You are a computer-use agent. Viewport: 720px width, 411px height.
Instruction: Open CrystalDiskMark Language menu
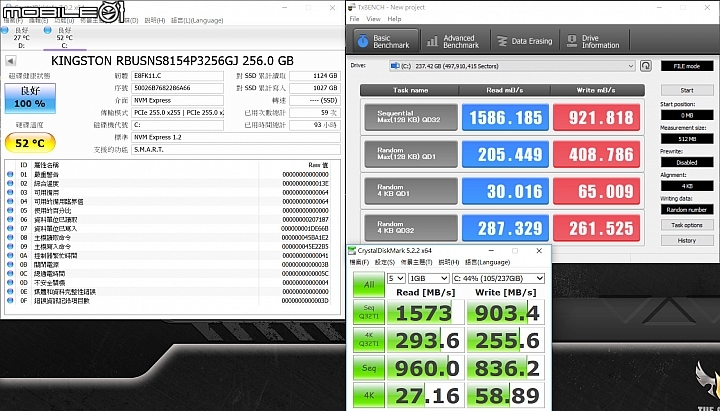click(x=487, y=262)
